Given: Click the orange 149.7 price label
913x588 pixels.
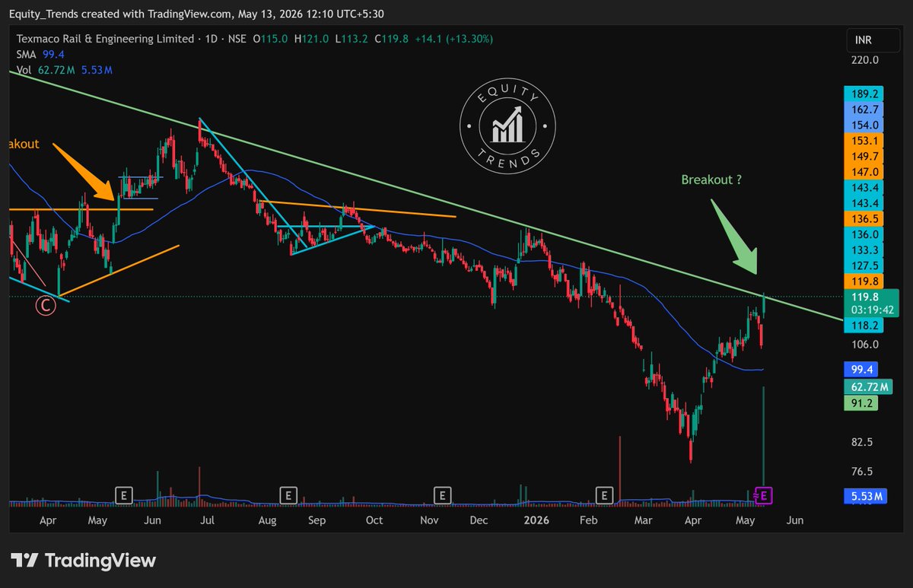Looking at the screenshot, I should 866,156.
